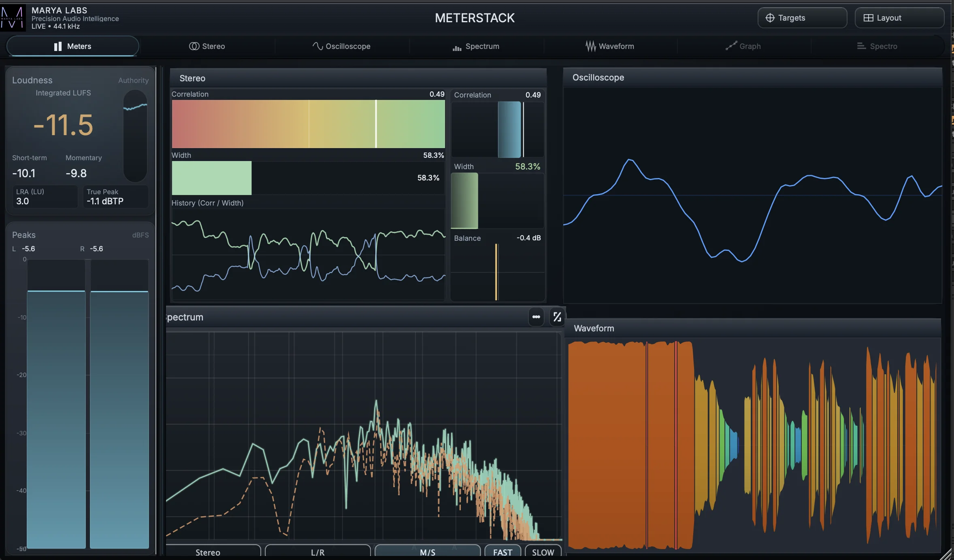
Task: Switch spectrum display to L/R mode
Action: coord(317,552)
